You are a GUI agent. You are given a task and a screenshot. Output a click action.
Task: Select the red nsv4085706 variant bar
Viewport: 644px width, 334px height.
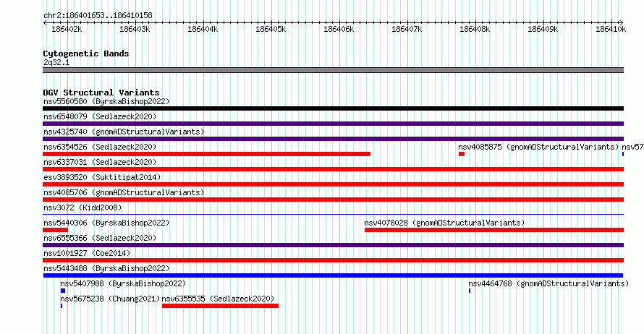click(333, 200)
